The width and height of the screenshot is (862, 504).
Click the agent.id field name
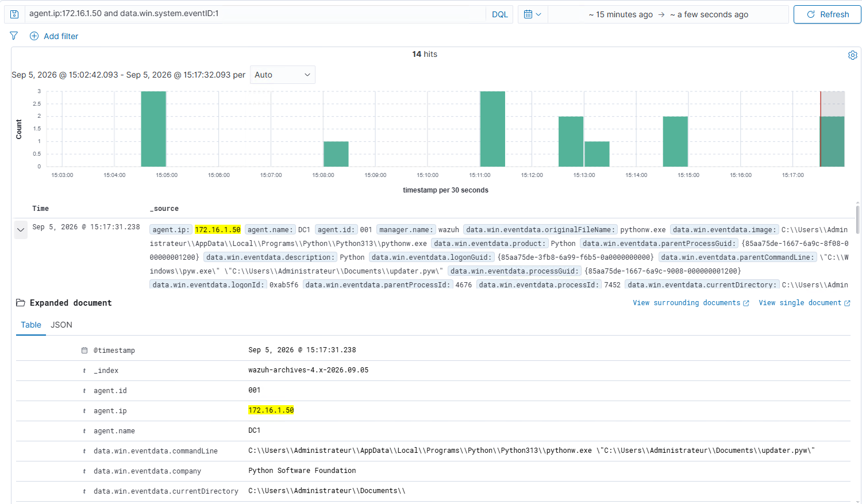pos(110,391)
